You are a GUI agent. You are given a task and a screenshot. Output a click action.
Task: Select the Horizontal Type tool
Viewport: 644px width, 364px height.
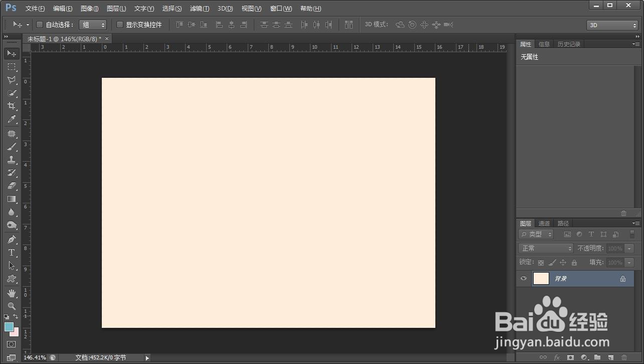[12, 253]
